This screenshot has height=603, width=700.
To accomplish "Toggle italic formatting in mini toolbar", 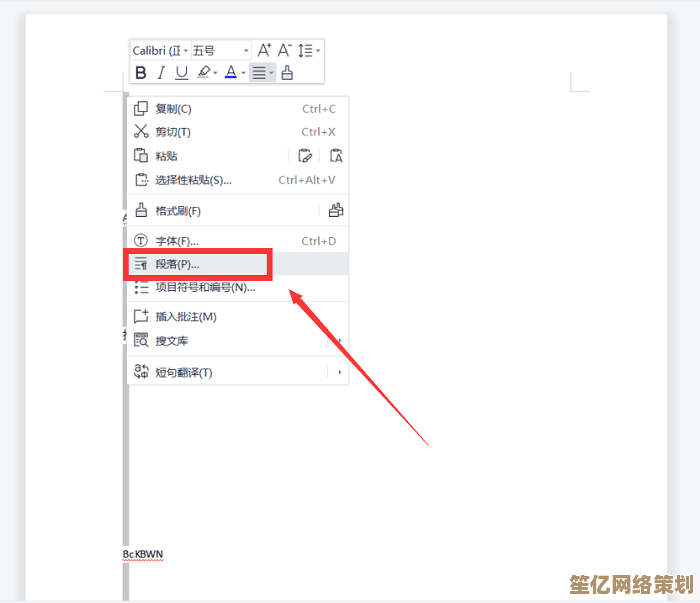I will 161,72.
